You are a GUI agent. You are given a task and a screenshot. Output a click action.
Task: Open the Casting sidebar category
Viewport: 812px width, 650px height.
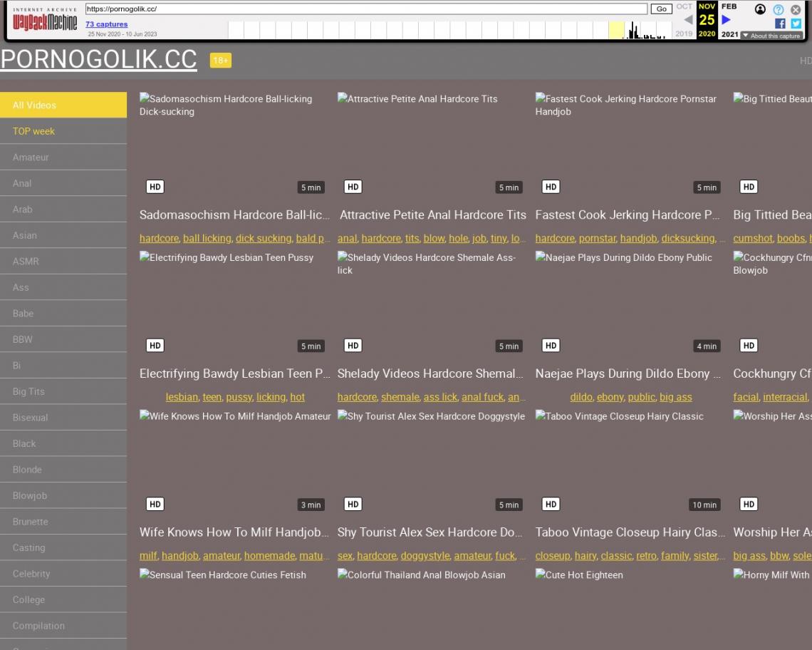tap(63, 547)
